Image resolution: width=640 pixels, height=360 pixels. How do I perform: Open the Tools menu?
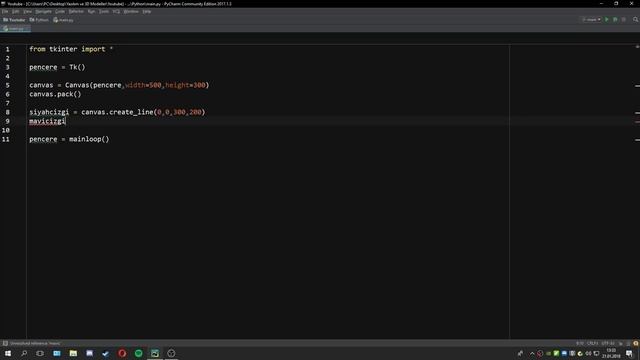[104, 11]
